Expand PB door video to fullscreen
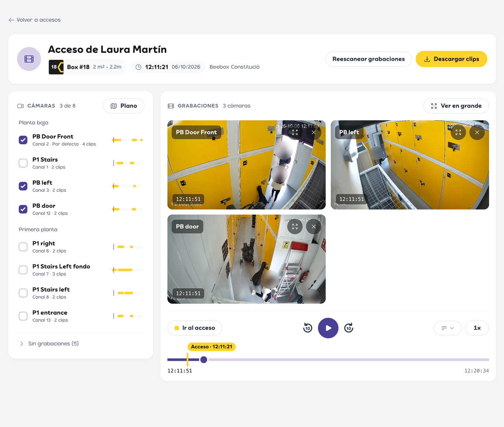The image size is (504, 427). (x=295, y=226)
